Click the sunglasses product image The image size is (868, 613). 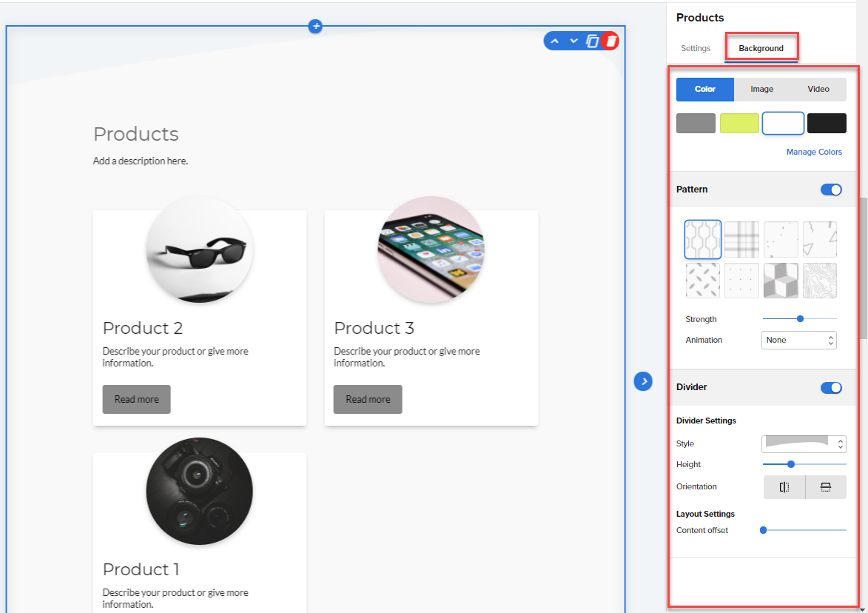(199, 249)
